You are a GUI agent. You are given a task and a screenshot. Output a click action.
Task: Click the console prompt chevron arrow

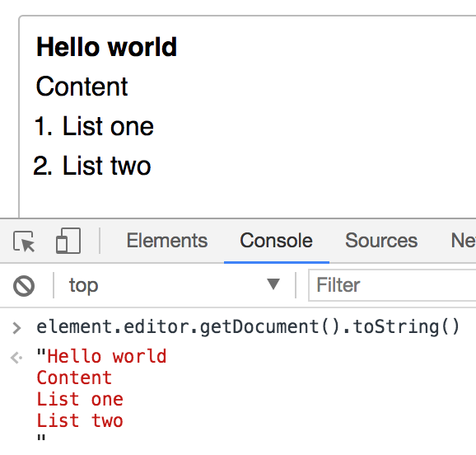coord(16,328)
